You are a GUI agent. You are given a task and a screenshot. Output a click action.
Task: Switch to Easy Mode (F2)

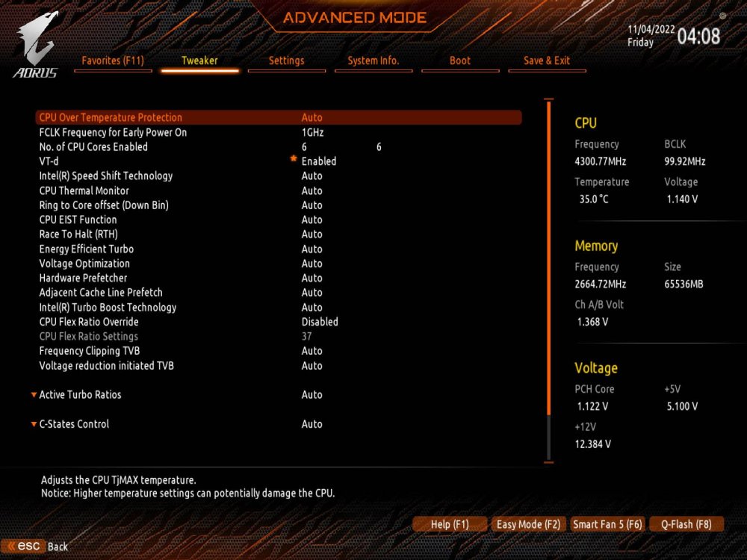coord(528,524)
